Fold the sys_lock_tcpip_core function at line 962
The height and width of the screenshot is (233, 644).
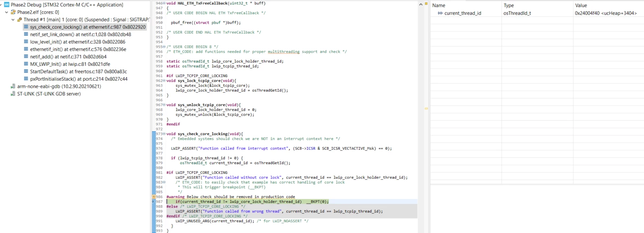[164, 81]
